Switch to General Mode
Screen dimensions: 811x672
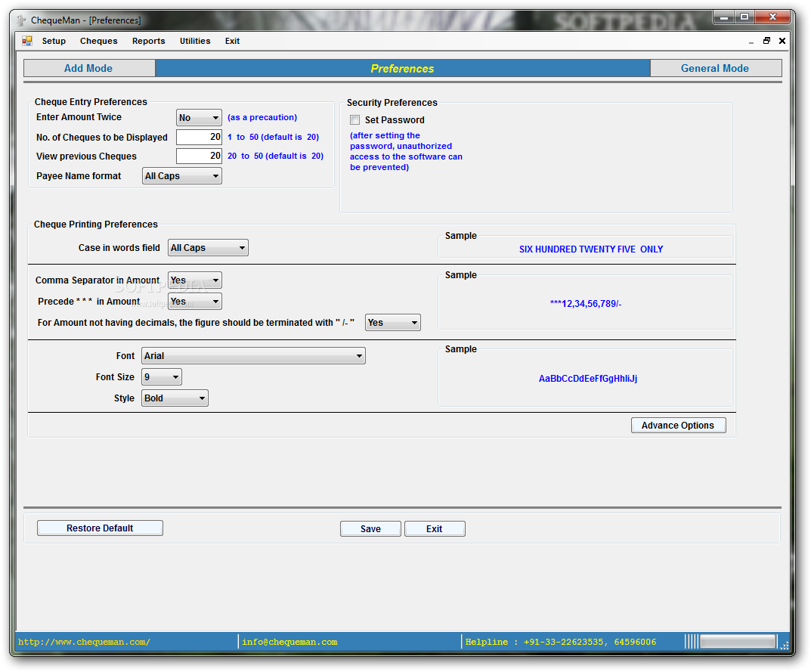(x=715, y=68)
